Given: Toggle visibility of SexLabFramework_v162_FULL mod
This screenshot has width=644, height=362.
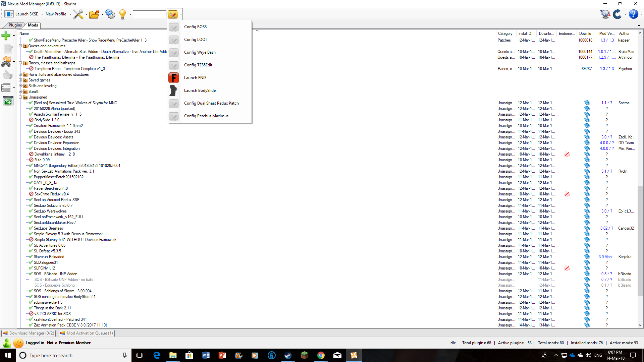Looking at the screenshot, I should coord(31,217).
